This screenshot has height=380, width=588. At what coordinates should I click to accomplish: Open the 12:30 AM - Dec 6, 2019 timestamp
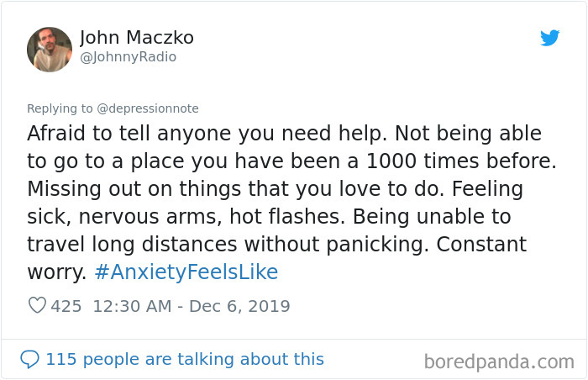(x=191, y=306)
